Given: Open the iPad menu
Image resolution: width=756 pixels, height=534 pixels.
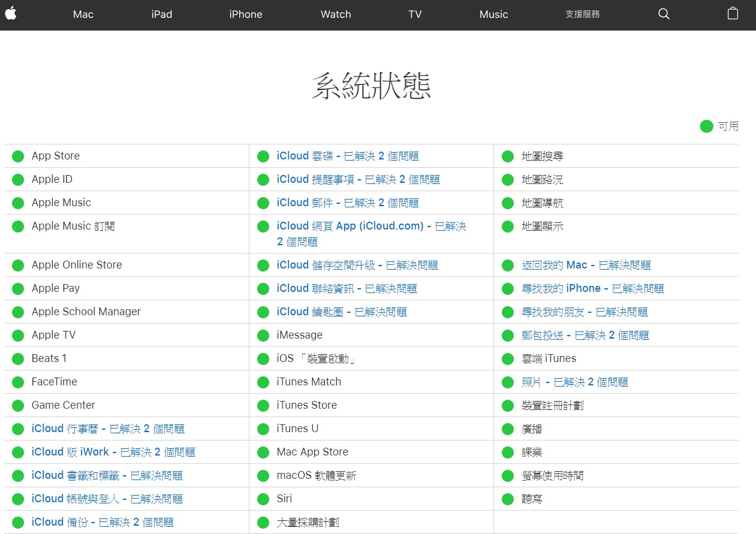Looking at the screenshot, I should coord(162,14).
